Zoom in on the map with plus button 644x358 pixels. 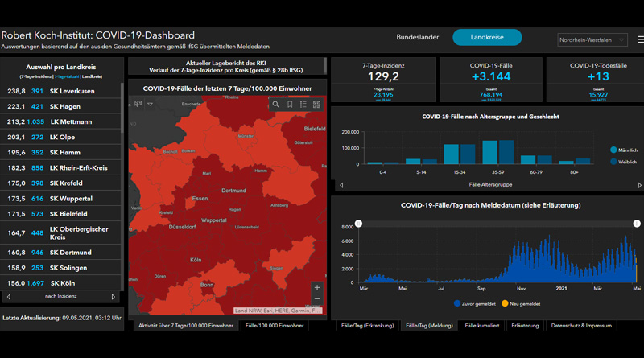click(317, 287)
